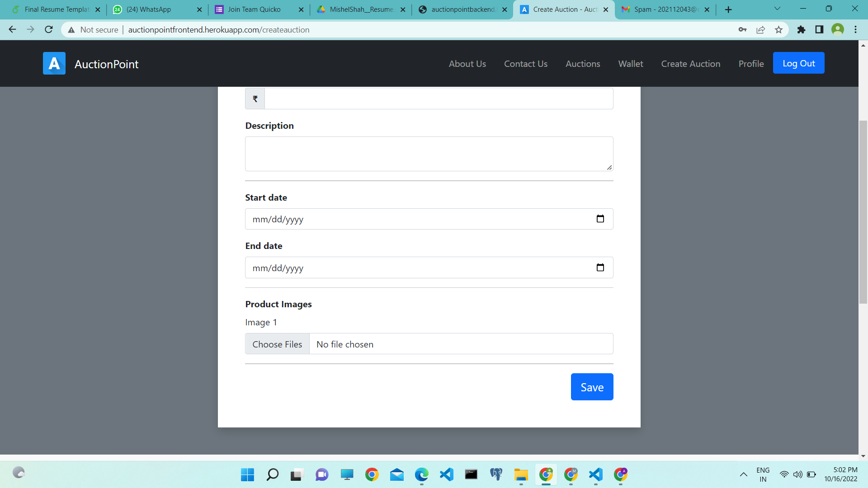Open Outlook mail from the taskbar

tap(396, 474)
